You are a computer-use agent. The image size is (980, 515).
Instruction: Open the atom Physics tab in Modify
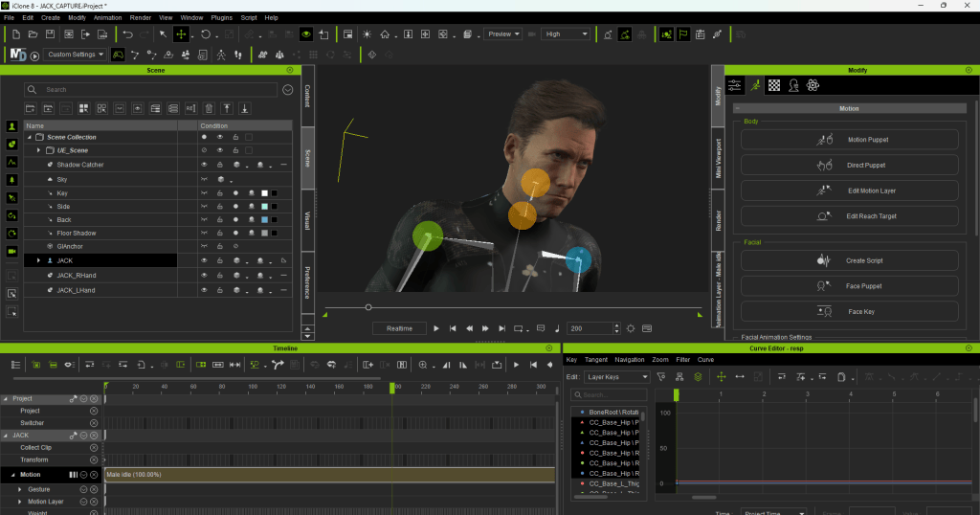(813, 85)
